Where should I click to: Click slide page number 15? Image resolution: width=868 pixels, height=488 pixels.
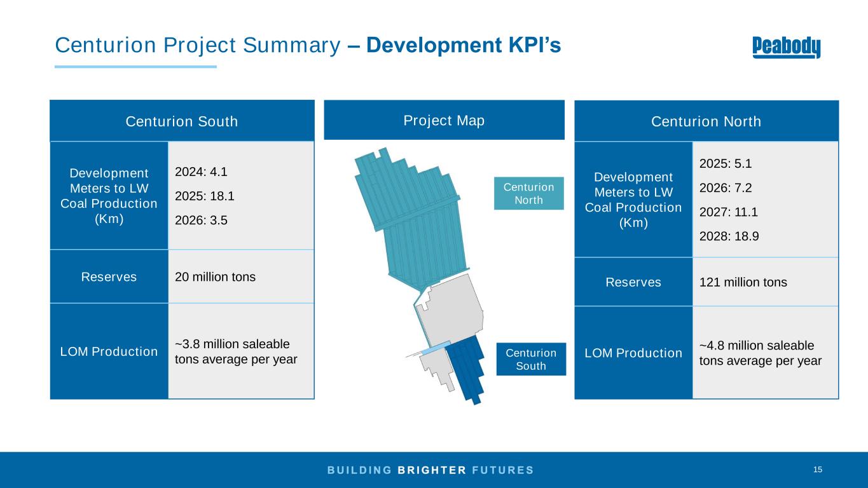[817, 470]
